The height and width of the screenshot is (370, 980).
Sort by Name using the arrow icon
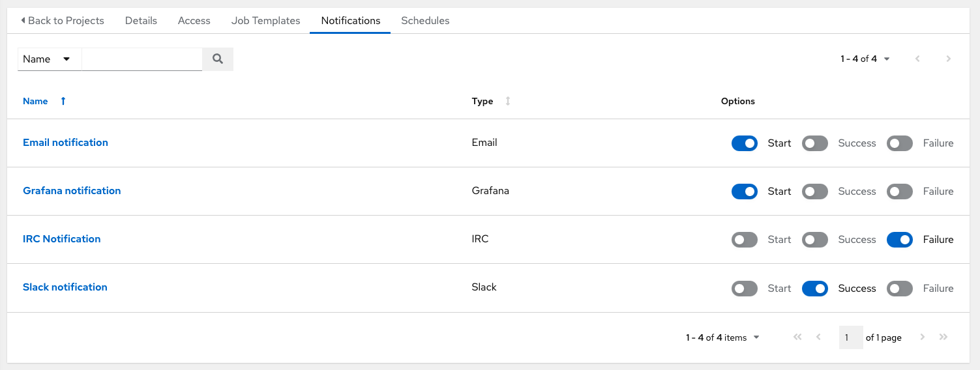click(63, 101)
